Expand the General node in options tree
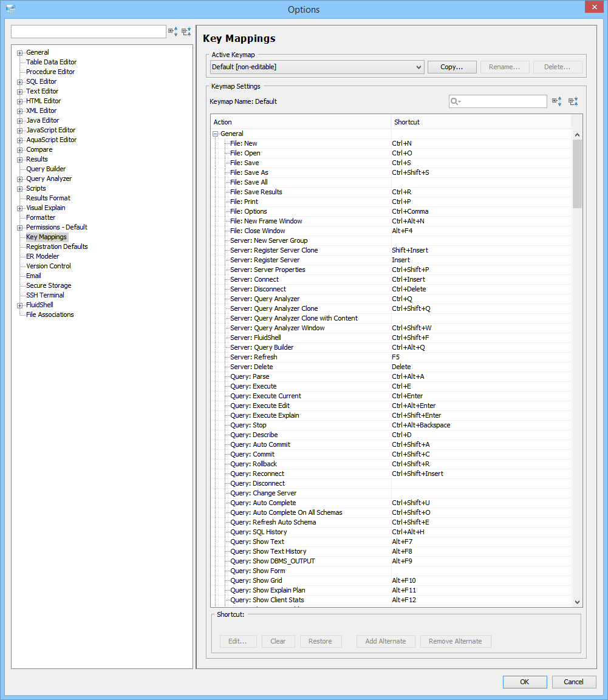608x700 pixels. (x=19, y=53)
